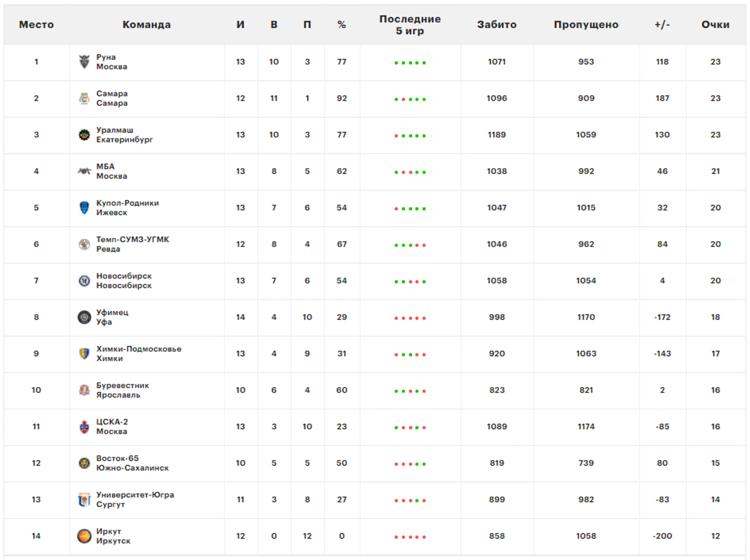This screenshot has height=560, width=750.
Task: Click Самара's last five games dots
Action: tap(410, 99)
